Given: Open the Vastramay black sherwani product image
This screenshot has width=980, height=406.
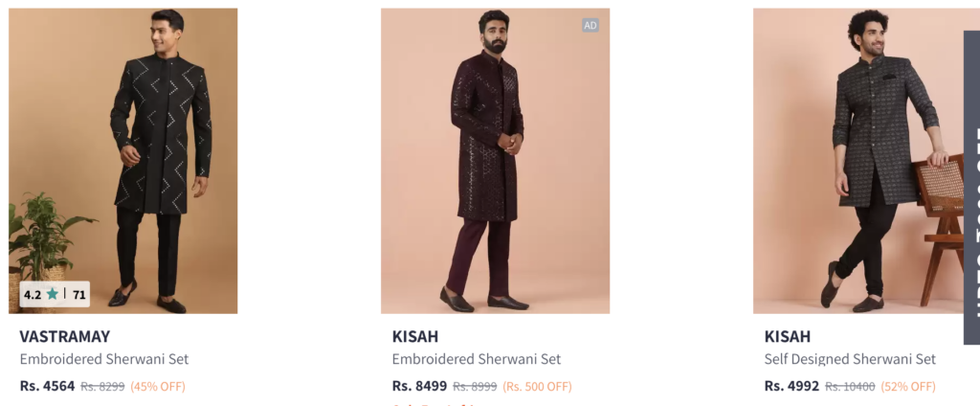Looking at the screenshot, I should [123, 161].
